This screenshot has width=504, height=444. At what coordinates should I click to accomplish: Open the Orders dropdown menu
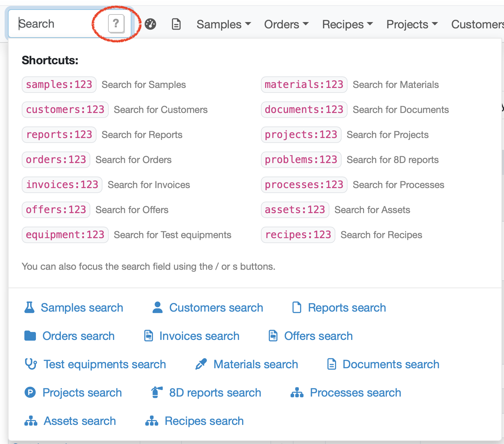pos(286,24)
